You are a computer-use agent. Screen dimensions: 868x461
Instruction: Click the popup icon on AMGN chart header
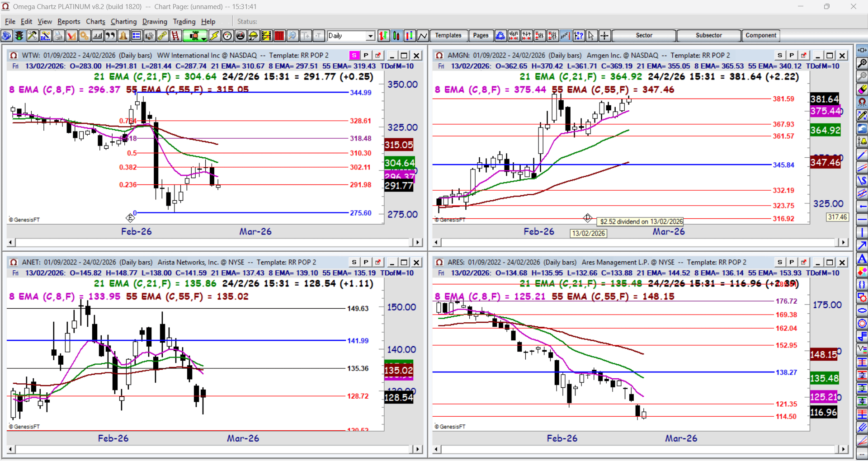point(803,55)
